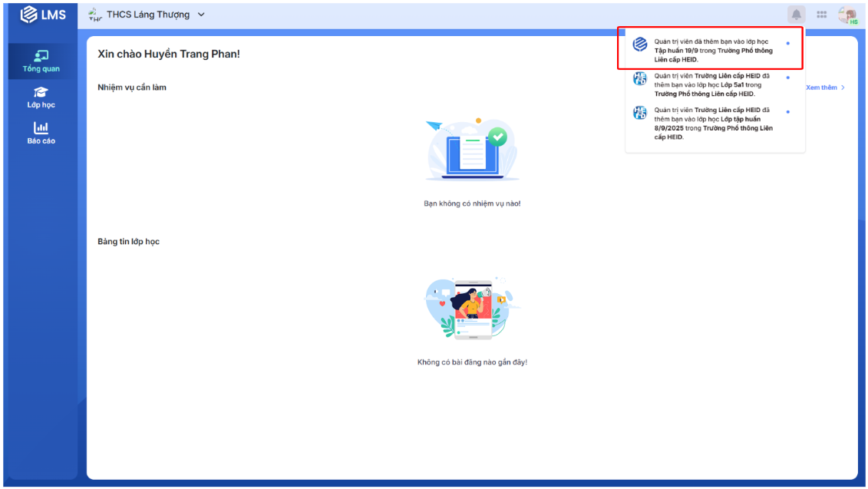The width and height of the screenshot is (868, 489).
Task: Toggle unread dot on Lớp tập huấn 8/9/2025 notification
Action: click(x=787, y=112)
